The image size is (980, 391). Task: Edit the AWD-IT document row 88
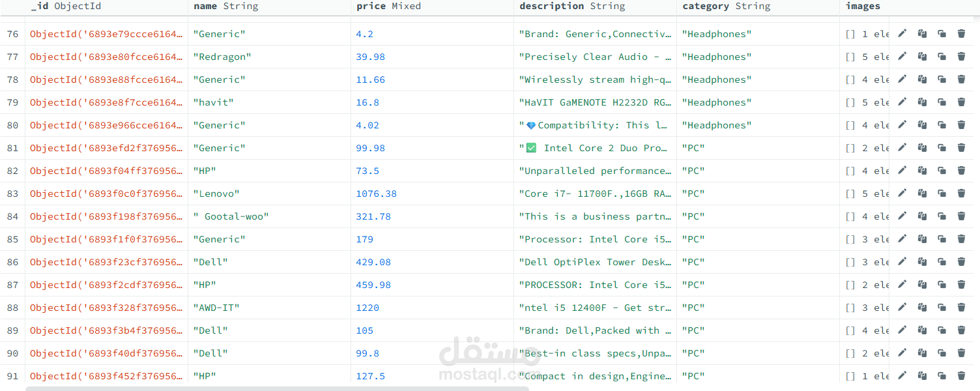click(902, 308)
